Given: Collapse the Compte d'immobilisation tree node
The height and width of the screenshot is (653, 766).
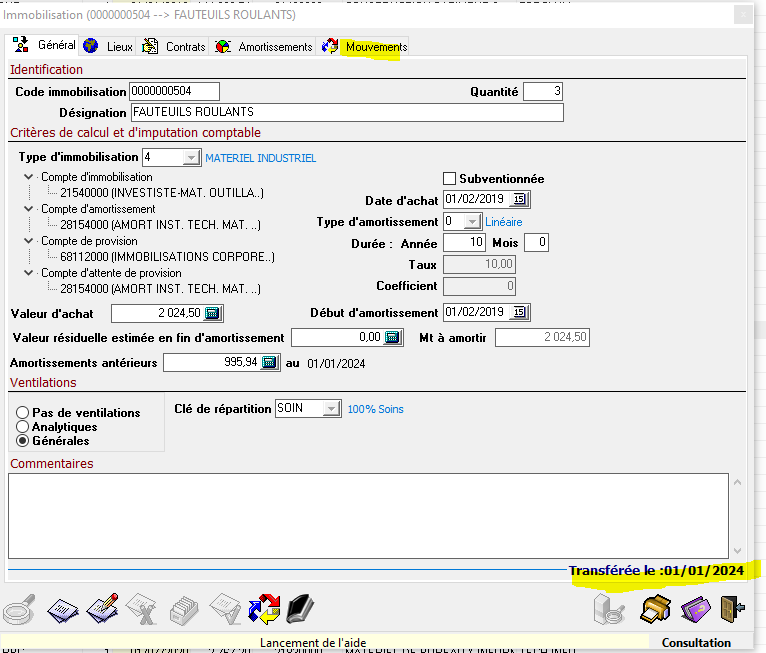Looking at the screenshot, I should [26, 177].
